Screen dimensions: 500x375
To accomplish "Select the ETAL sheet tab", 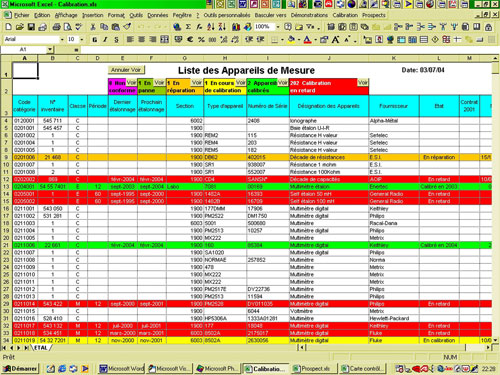I will pos(41,348).
